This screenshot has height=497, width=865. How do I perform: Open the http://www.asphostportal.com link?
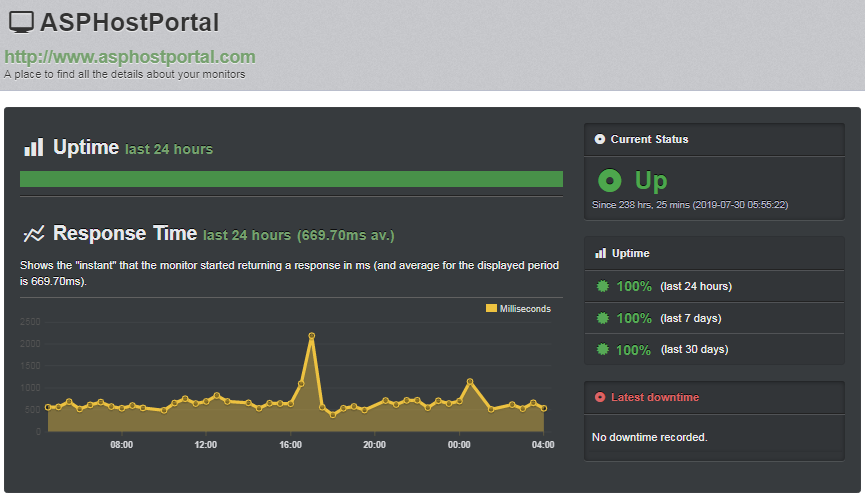click(x=130, y=57)
